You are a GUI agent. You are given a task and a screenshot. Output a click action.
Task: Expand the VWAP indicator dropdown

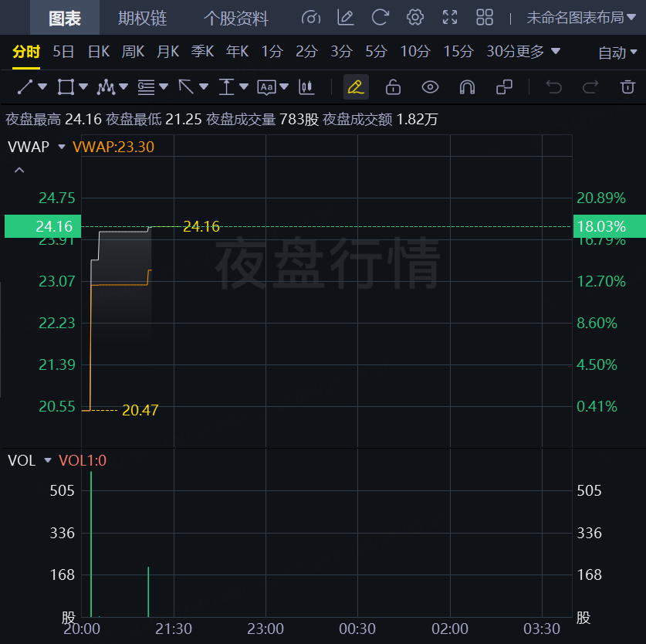[62, 147]
